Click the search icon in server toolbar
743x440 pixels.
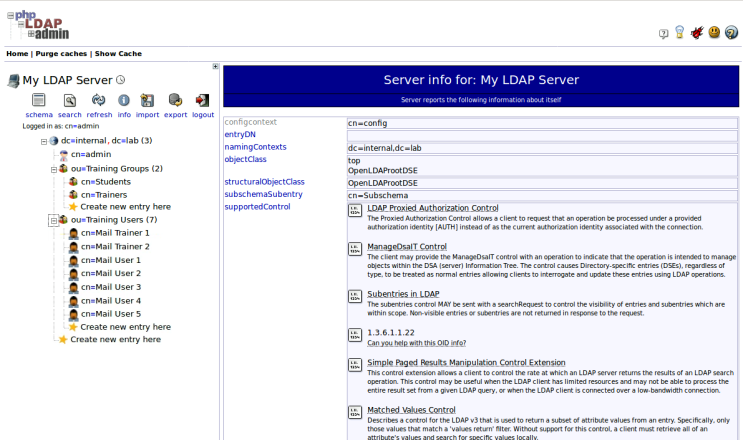click(x=70, y=100)
